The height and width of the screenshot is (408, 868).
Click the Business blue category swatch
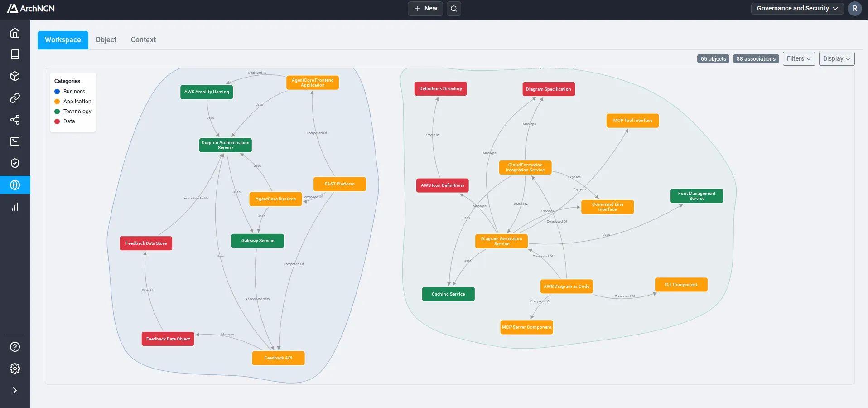pos(57,92)
